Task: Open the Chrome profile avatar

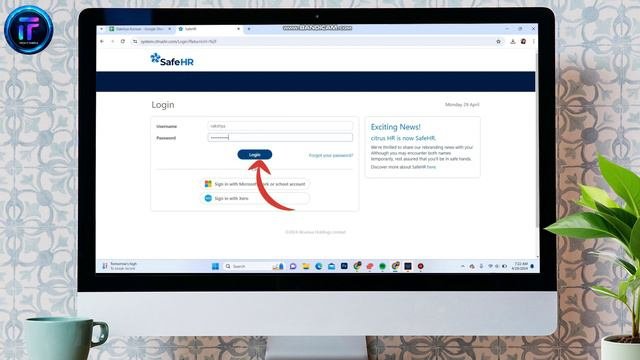Action: tap(523, 42)
